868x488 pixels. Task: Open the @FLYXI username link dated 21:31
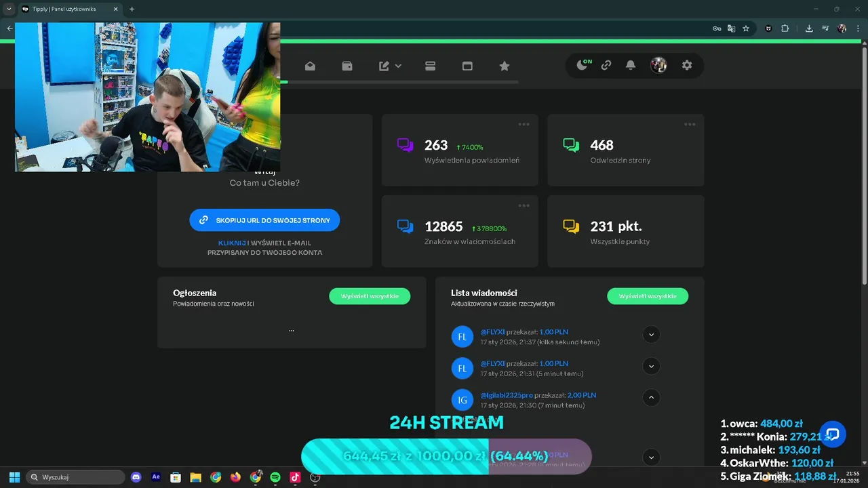(492, 363)
